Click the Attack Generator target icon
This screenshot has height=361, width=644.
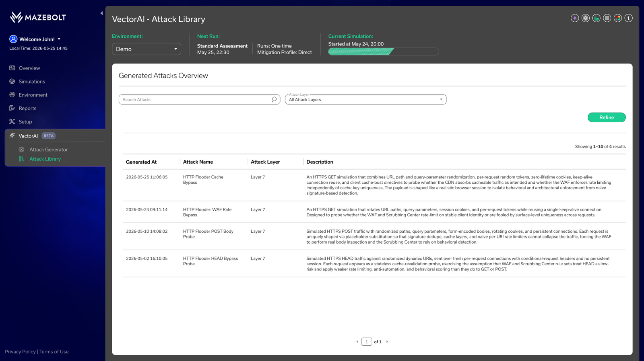click(22, 150)
